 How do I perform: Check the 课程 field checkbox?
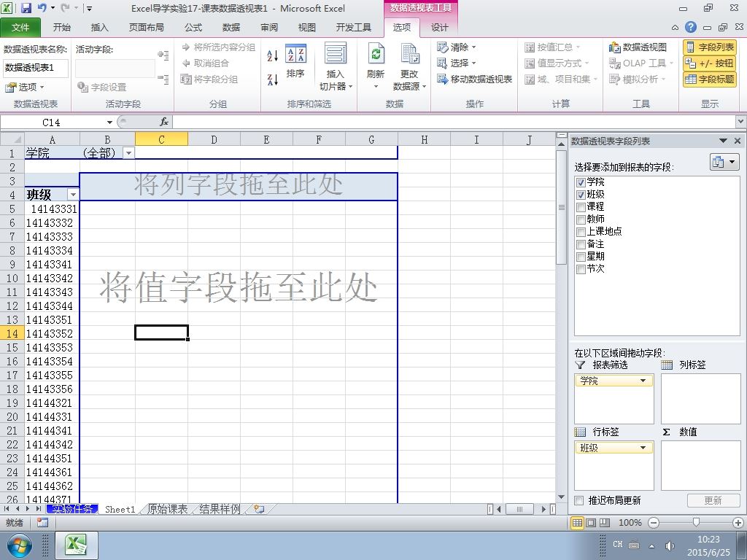581,206
